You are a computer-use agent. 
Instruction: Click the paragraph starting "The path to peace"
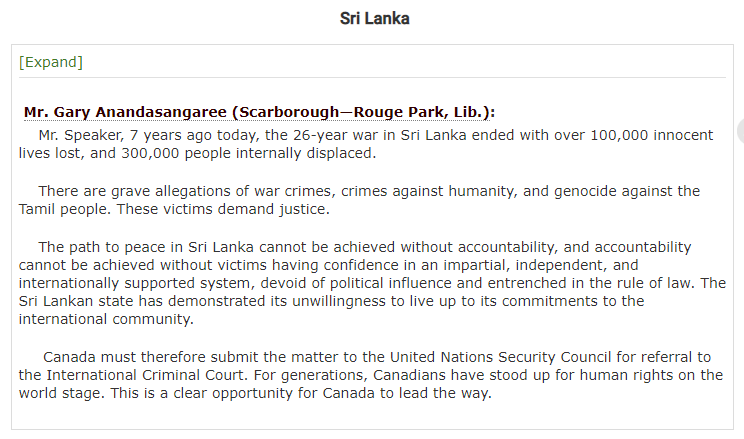(372, 283)
